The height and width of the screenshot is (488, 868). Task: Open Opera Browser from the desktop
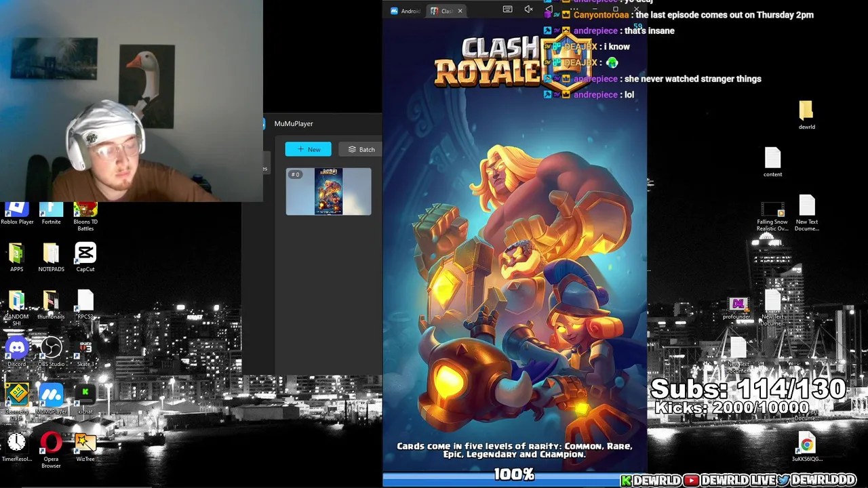[x=51, y=450]
